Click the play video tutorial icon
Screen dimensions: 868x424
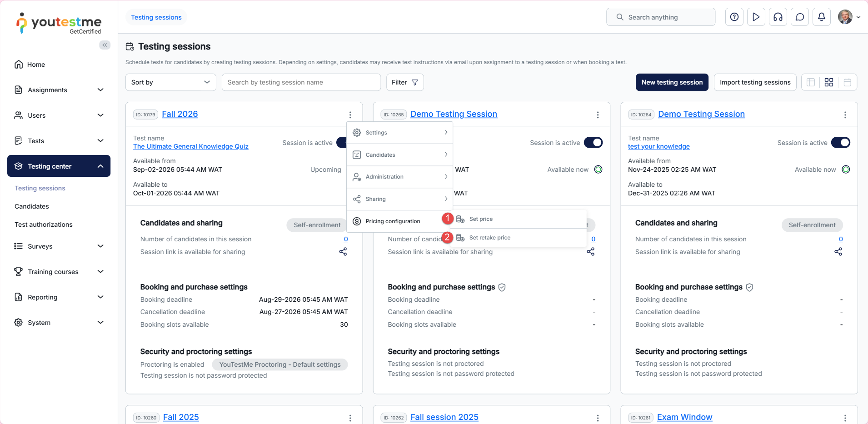pyautogui.click(x=756, y=17)
